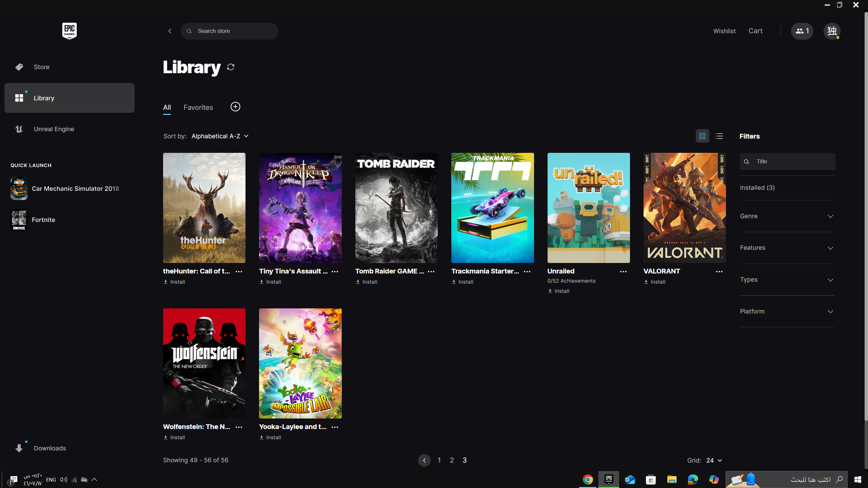Screen dimensions: 868x488
Task: Install Tomb Raider GAME
Action: tap(367, 282)
